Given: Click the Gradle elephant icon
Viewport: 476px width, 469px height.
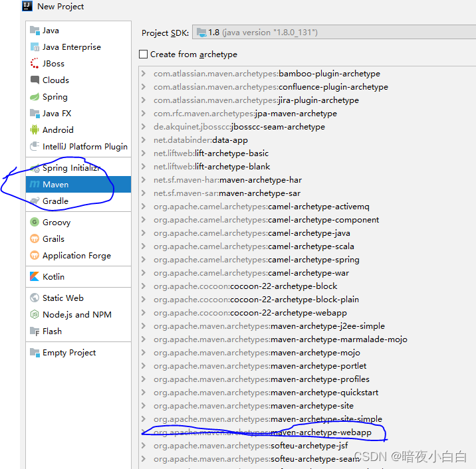Looking at the screenshot, I should (35, 201).
